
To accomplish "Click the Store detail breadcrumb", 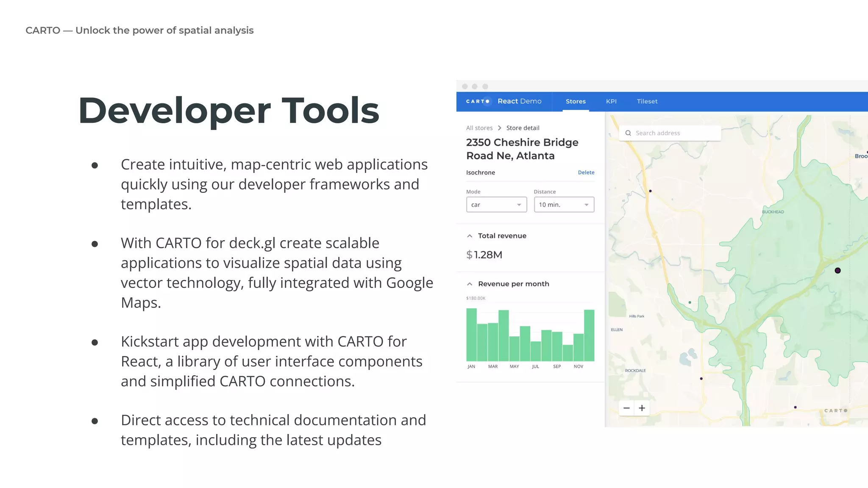I will point(523,128).
